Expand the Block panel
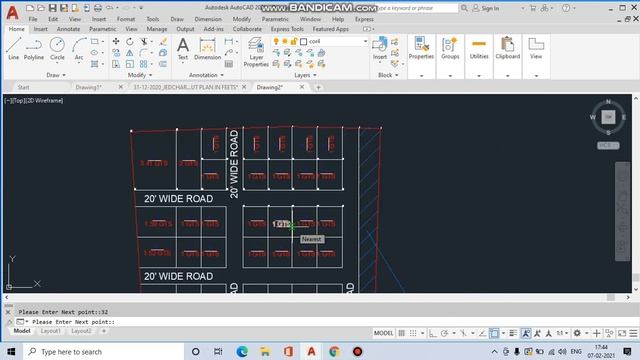This screenshot has width=640, height=360. [388, 75]
